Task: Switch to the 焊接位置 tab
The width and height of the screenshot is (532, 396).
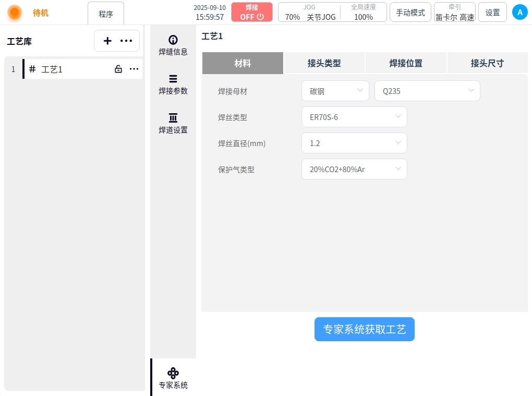Action: click(x=406, y=63)
